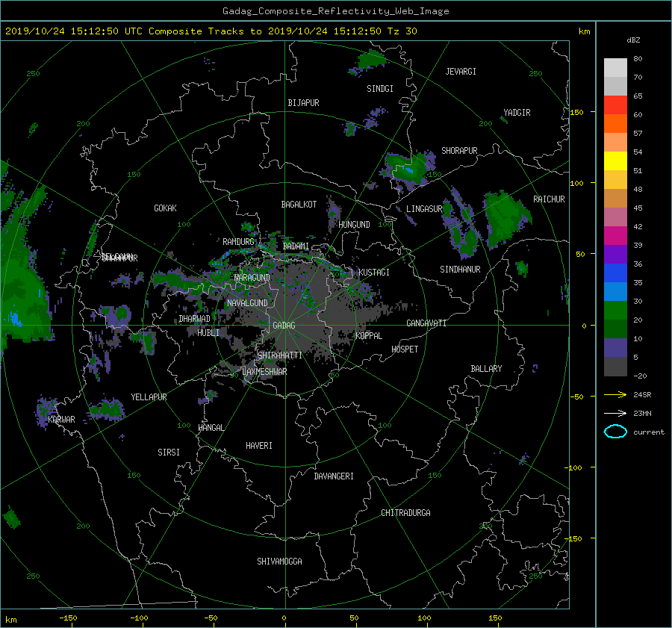Click the Gadag_Composite_Reflectivity_Web_Image title

335,11
